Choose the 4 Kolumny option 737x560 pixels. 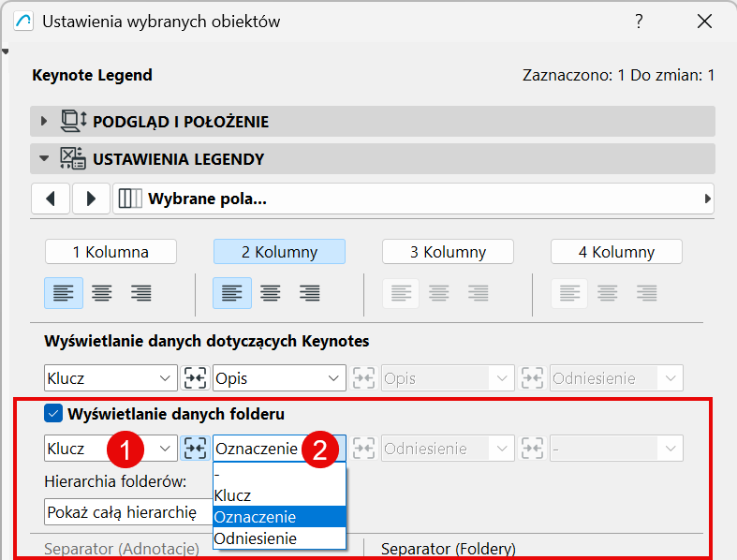click(x=617, y=252)
